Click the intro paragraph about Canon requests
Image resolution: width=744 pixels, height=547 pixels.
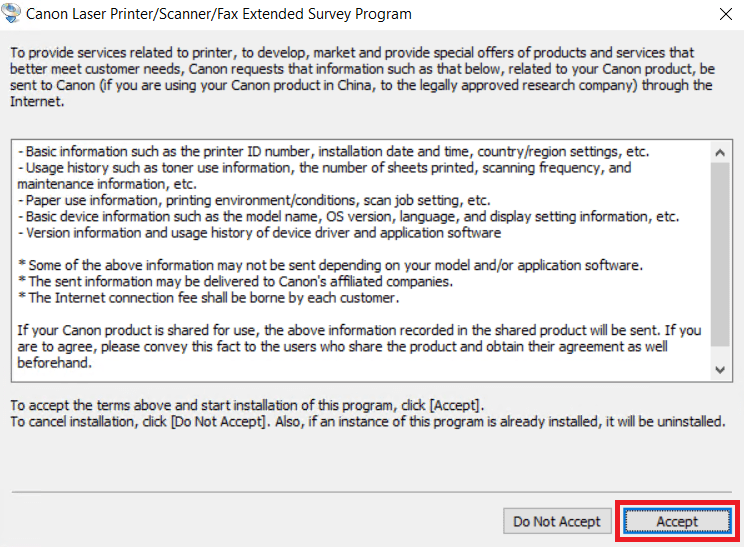363,77
